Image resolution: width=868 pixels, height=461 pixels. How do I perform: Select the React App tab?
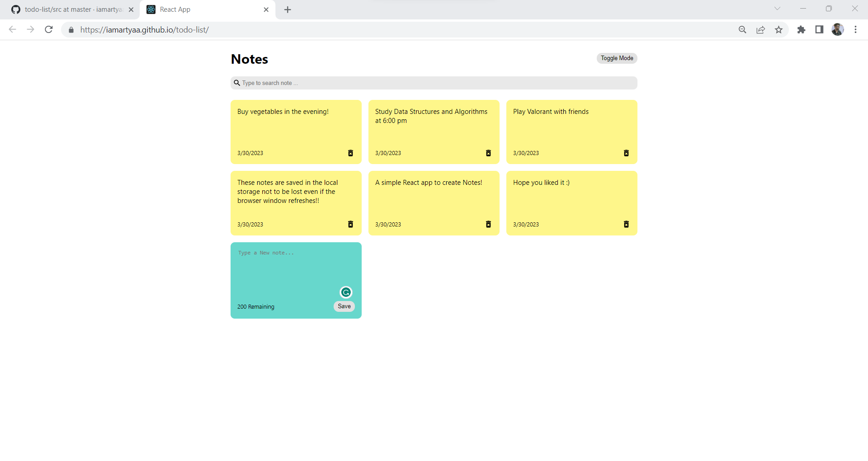tap(208, 9)
